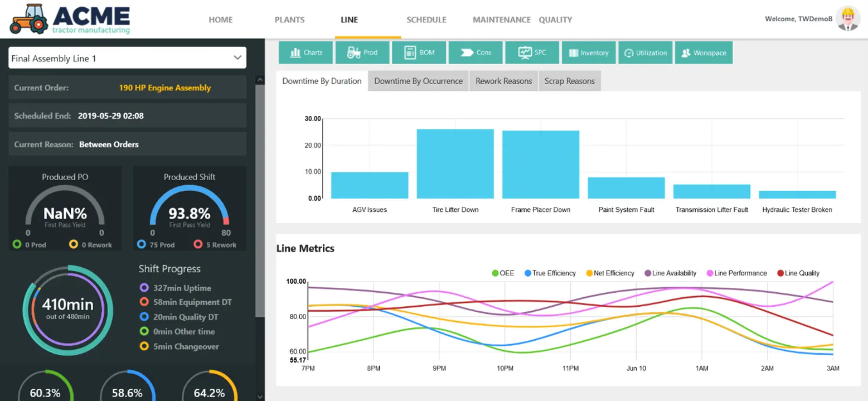Click the 60.3% circular gauge
The width and height of the screenshot is (868, 401).
[45, 385]
